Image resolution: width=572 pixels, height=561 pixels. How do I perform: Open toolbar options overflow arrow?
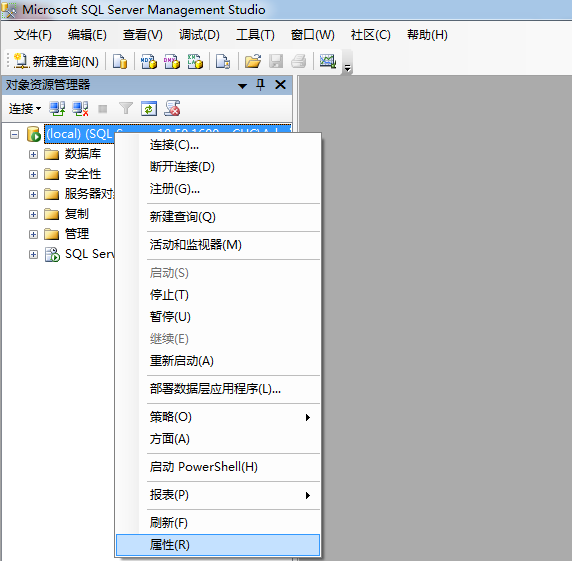[x=347, y=68]
